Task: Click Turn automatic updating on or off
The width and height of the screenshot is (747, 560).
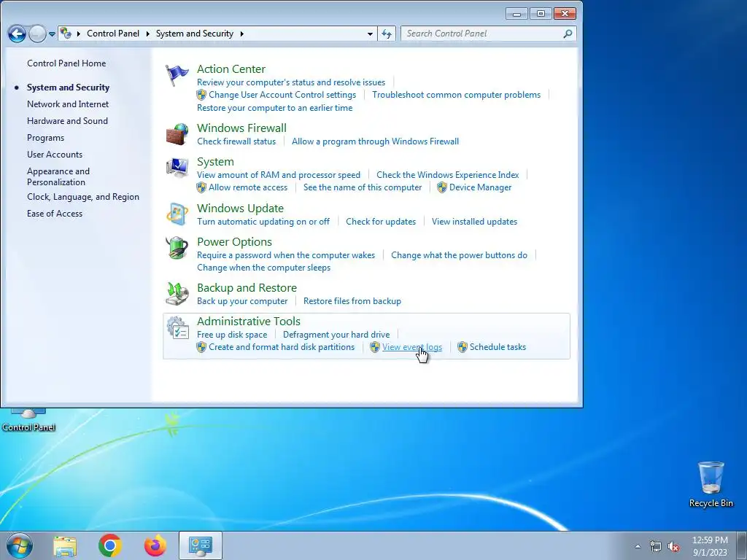Action: click(263, 222)
